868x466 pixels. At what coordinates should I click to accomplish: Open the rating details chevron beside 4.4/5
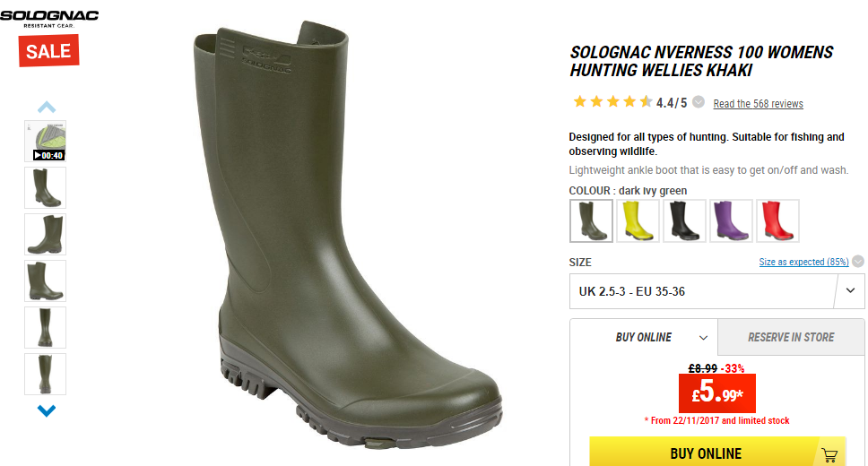point(699,102)
